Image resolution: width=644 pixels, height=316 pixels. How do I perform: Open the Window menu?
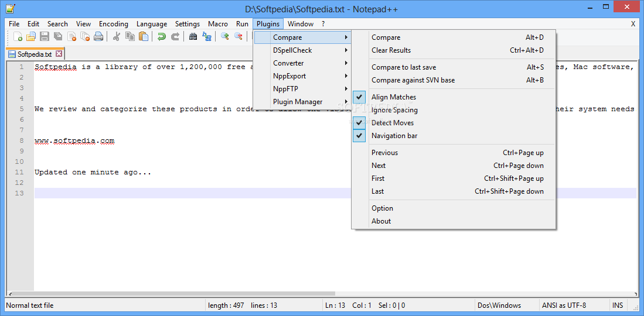[300, 24]
